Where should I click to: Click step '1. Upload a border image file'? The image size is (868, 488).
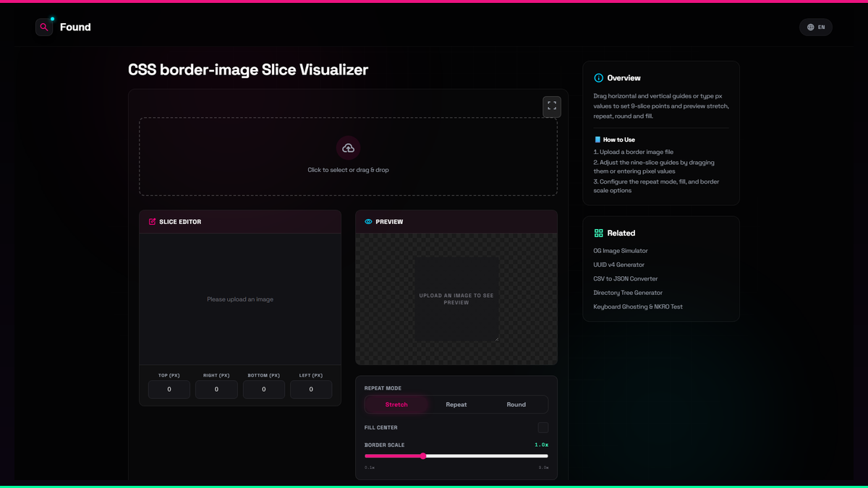pos(634,152)
